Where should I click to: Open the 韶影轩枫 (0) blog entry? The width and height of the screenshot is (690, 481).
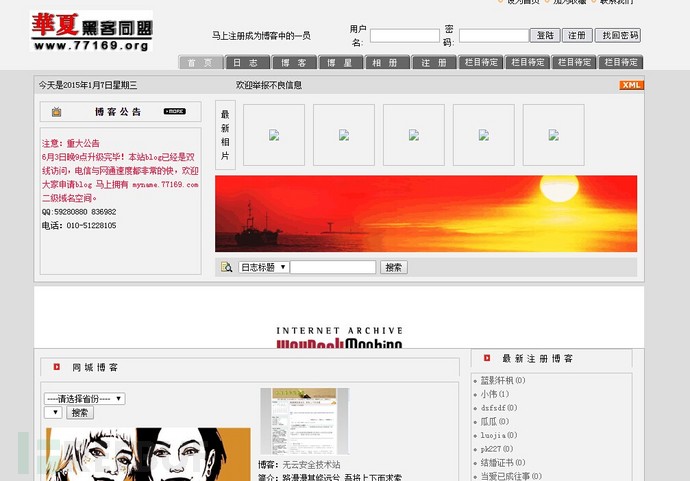pos(503,380)
